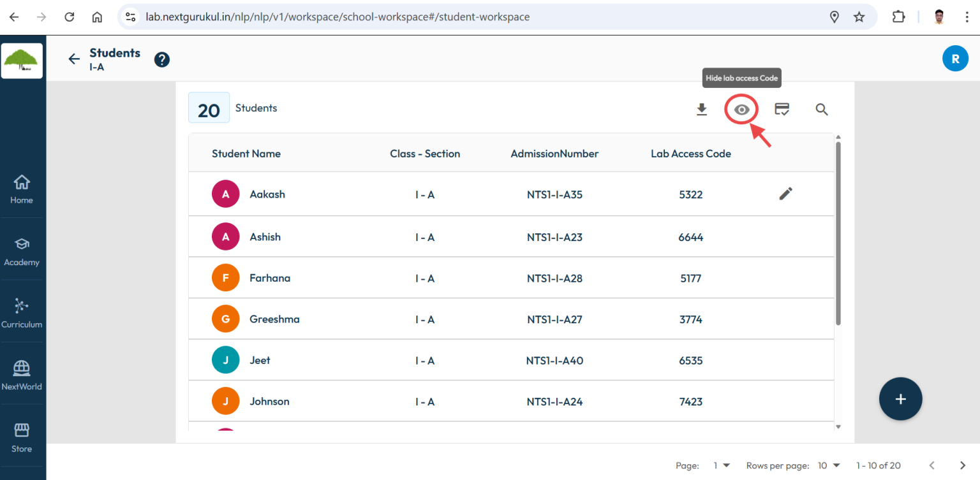
Task: Open the Curriculum section
Action: point(22,313)
